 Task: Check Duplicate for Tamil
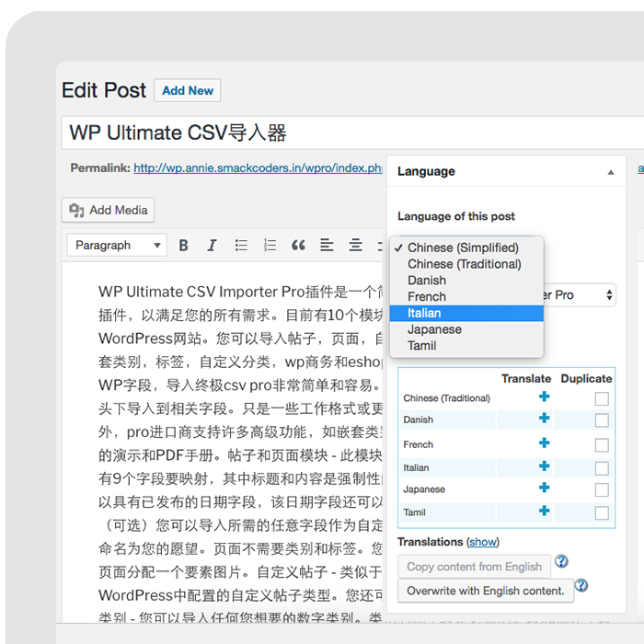[x=602, y=513]
